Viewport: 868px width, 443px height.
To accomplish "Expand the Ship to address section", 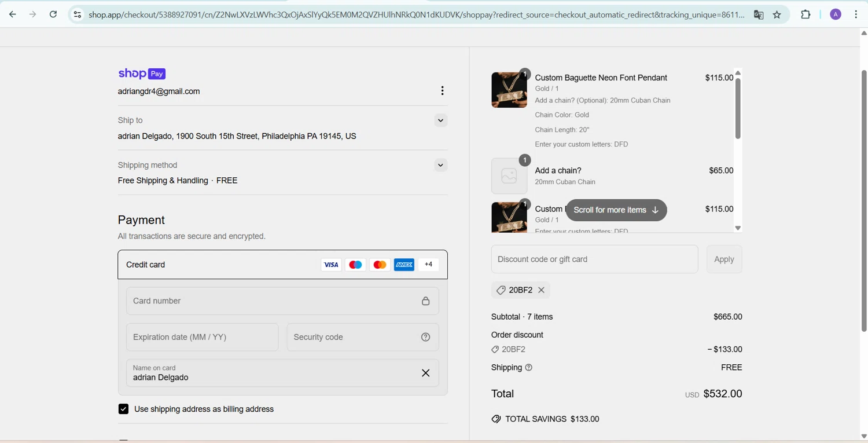I will (440, 120).
